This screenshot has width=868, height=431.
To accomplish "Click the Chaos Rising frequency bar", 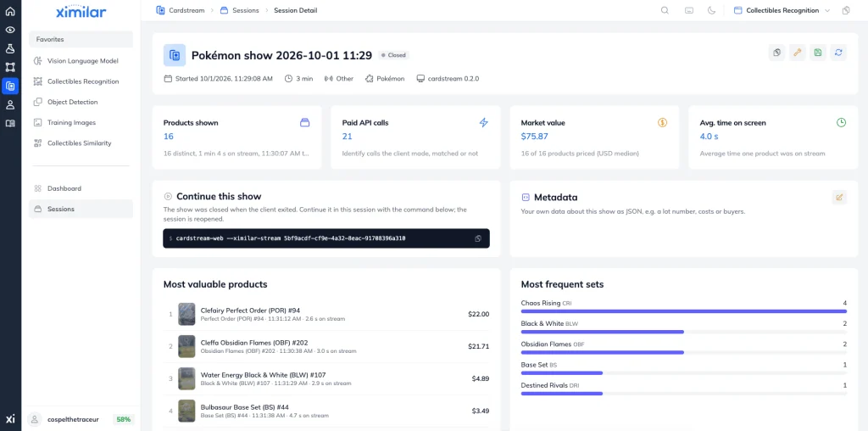I will coord(684,311).
